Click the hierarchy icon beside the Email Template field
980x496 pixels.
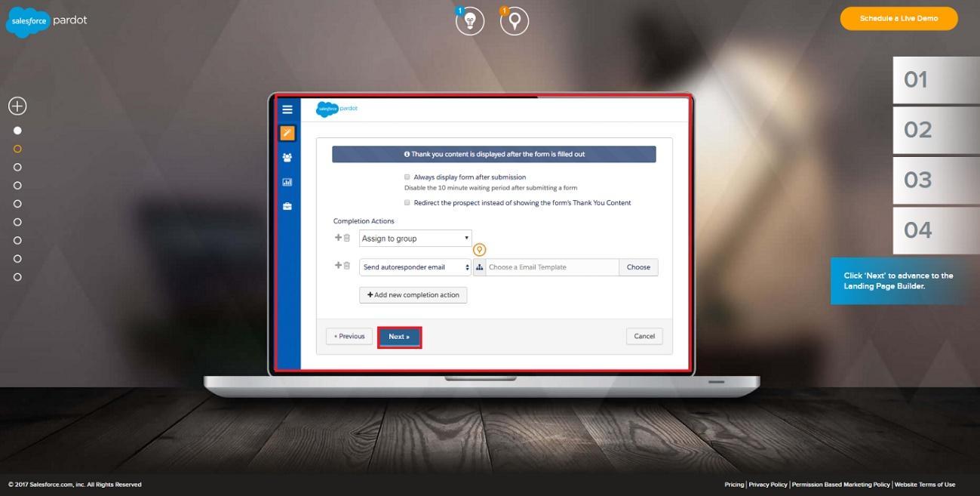pyautogui.click(x=479, y=267)
